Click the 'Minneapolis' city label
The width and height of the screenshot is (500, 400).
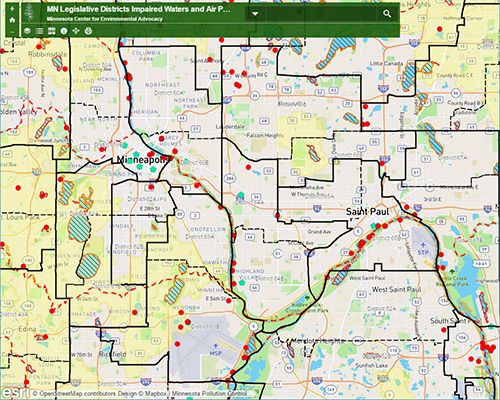[x=144, y=160]
